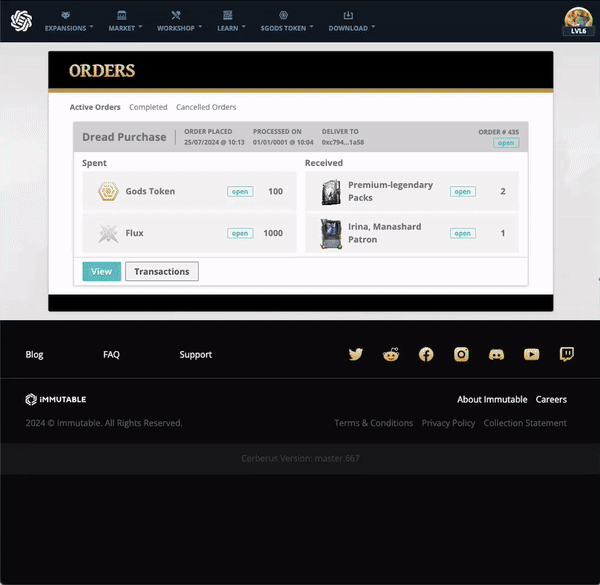
Task: Click the Expansions icon in navigation
Action: coord(65,15)
